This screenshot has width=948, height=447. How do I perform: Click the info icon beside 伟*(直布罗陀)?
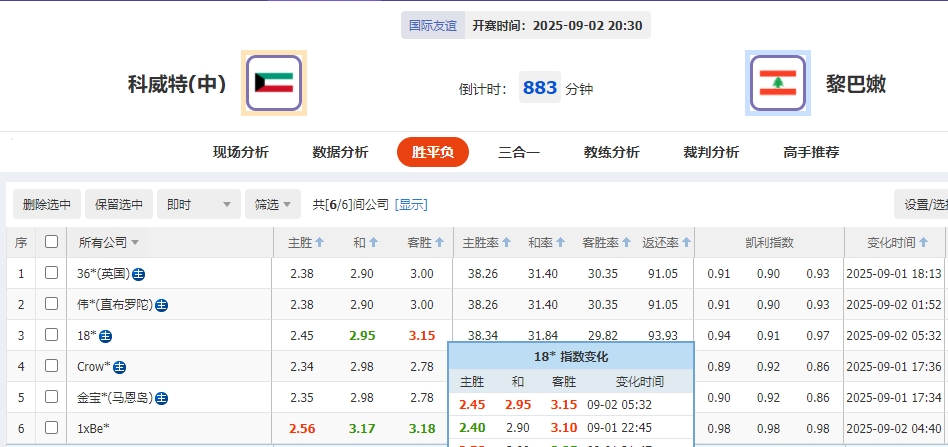tap(161, 305)
